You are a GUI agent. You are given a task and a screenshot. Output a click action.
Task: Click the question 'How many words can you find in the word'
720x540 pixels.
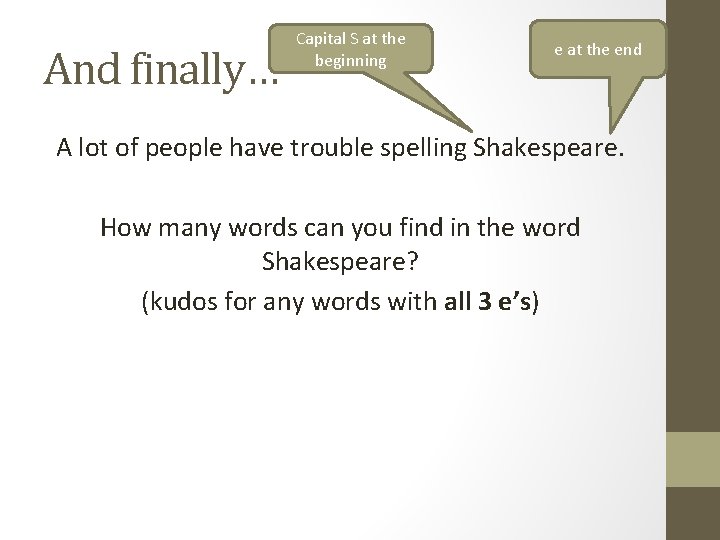click(x=340, y=228)
